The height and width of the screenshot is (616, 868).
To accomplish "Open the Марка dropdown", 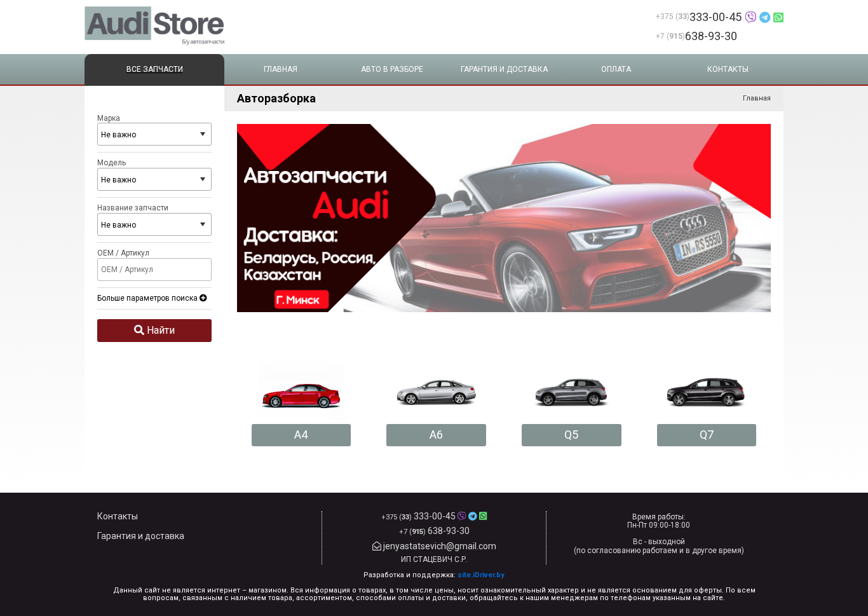I will click(154, 134).
